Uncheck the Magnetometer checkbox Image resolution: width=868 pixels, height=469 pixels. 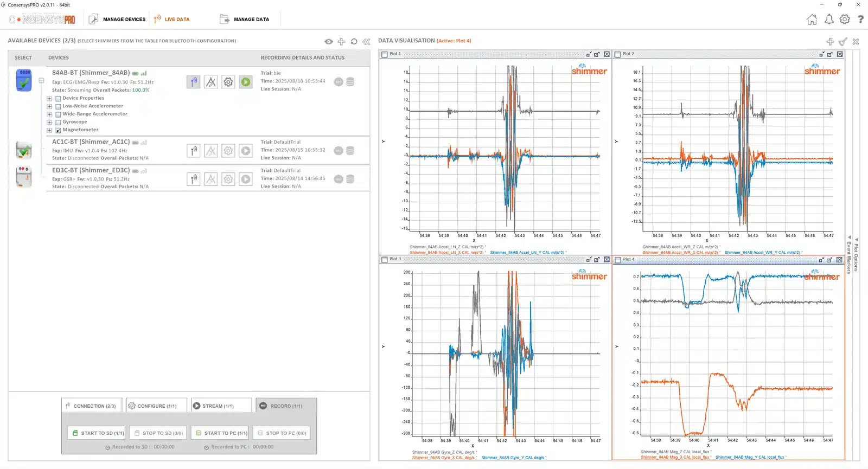58,130
